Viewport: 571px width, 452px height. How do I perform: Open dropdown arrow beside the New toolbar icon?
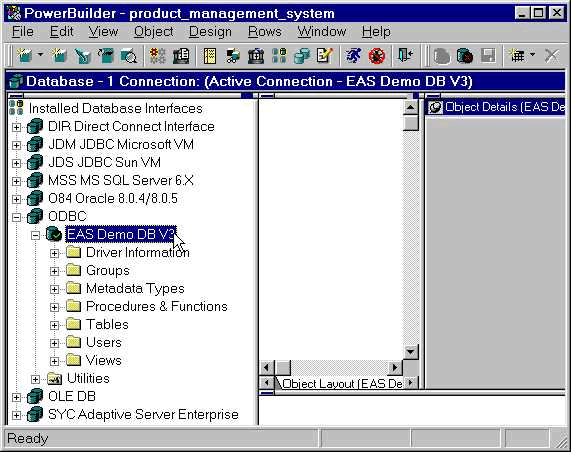click(40, 55)
